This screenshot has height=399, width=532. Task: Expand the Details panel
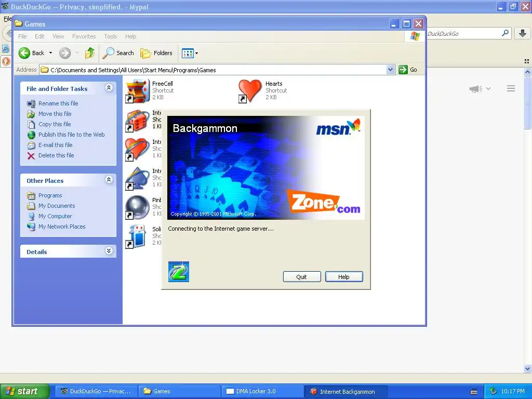pos(109,251)
